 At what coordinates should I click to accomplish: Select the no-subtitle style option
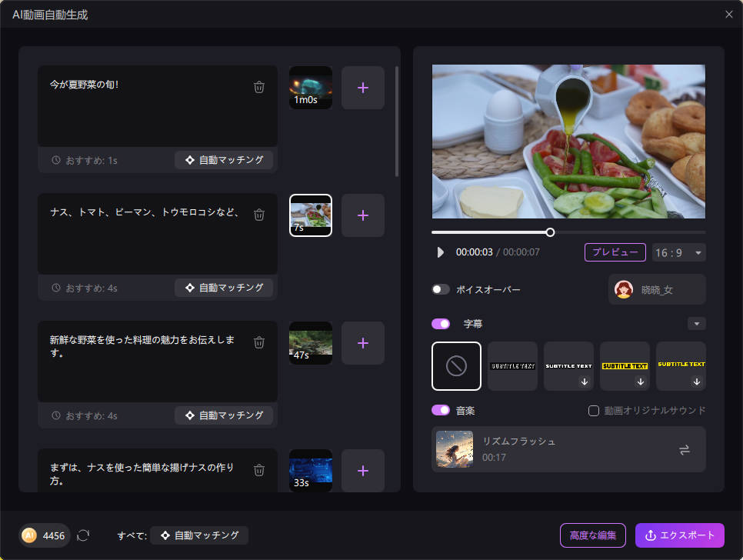456,366
